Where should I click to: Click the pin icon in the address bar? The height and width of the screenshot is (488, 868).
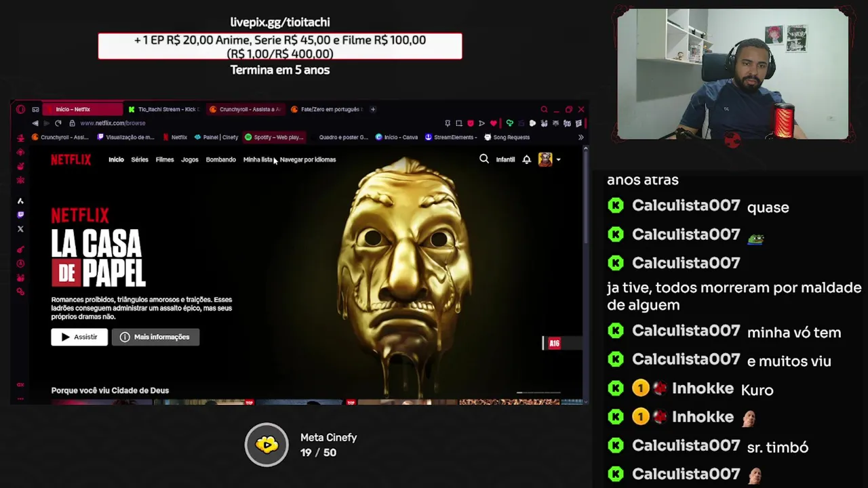tap(448, 123)
